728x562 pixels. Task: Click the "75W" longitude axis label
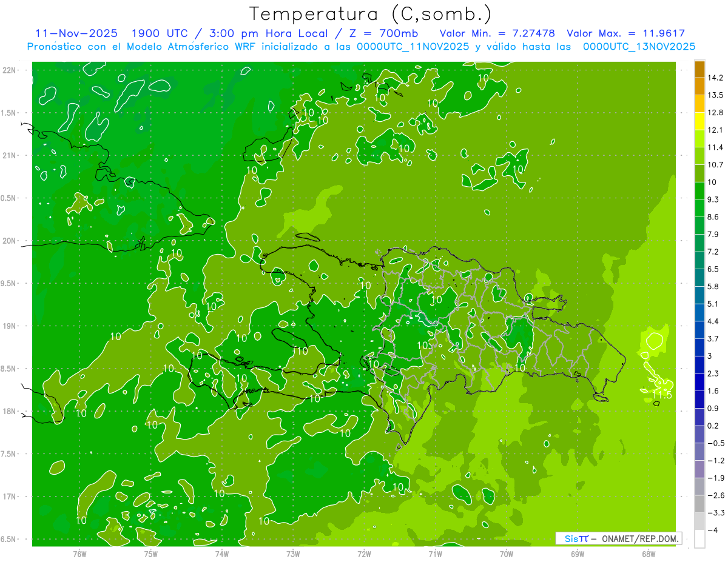point(151,554)
